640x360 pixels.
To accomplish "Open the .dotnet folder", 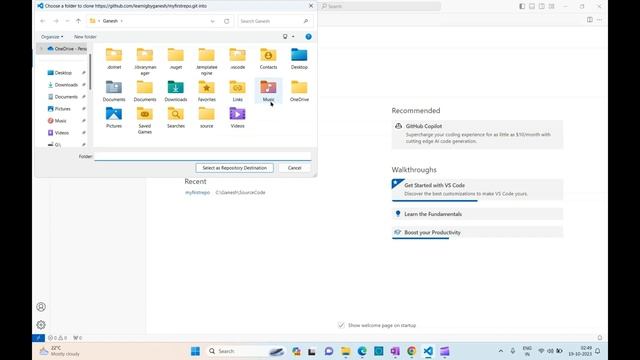I will (114, 59).
